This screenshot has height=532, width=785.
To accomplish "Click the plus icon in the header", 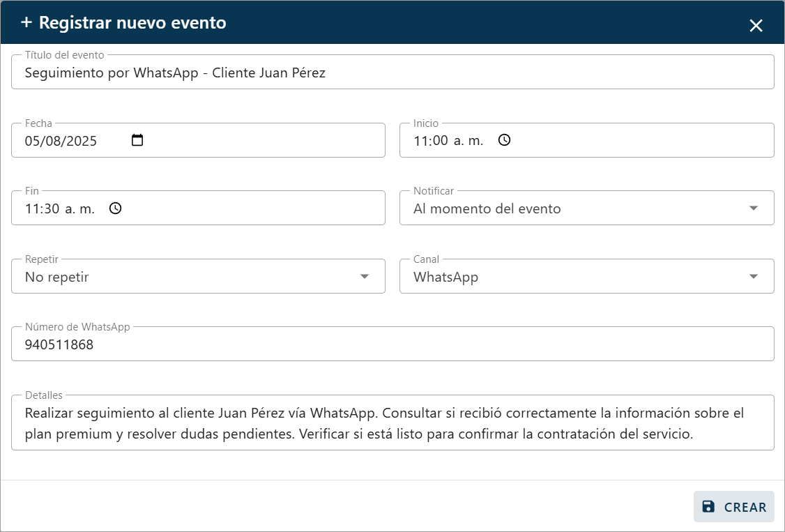I will pyautogui.click(x=26, y=22).
